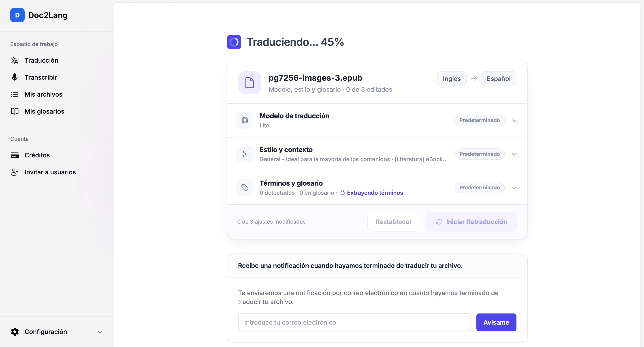Click the list icon beside Mis archivos
Image resolution: width=644 pixels, height=347 pixels.
15,94
